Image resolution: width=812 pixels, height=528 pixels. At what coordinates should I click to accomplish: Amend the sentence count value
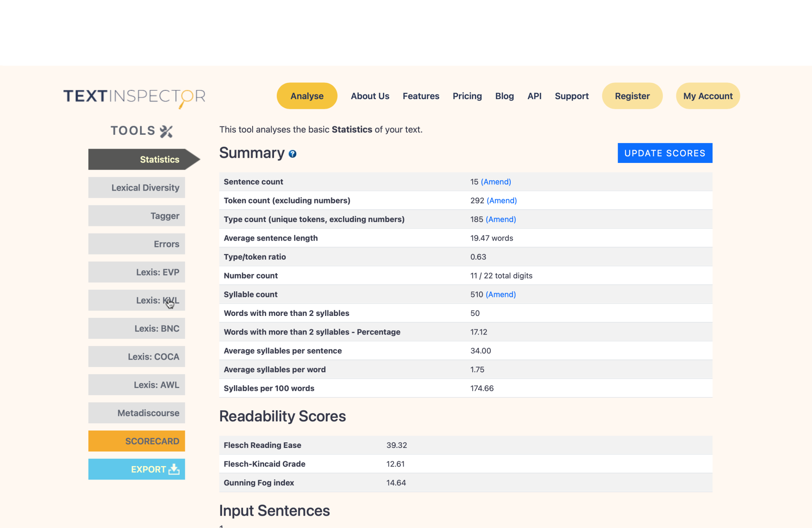pos(496,182)
